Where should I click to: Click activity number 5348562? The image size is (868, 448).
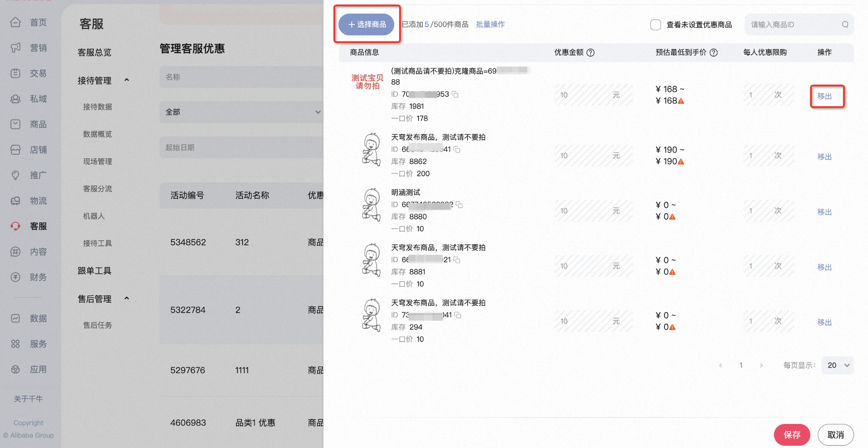click(x=188, y=242)
